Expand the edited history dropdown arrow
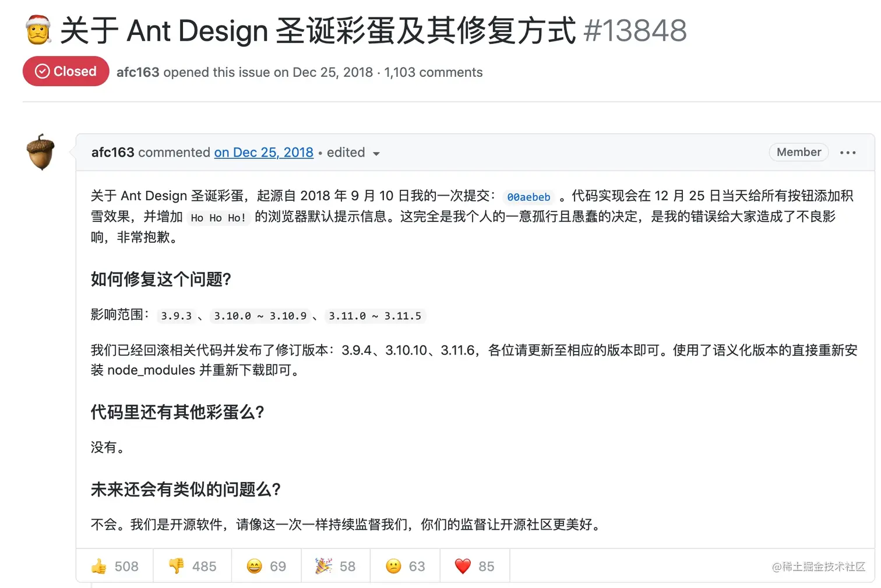 [x=376, y=154]
